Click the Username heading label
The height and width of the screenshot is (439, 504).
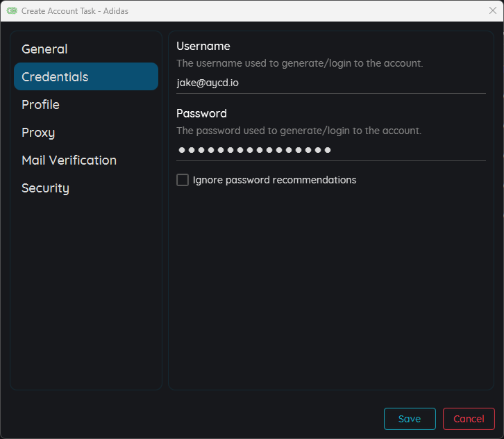point(203,46)
